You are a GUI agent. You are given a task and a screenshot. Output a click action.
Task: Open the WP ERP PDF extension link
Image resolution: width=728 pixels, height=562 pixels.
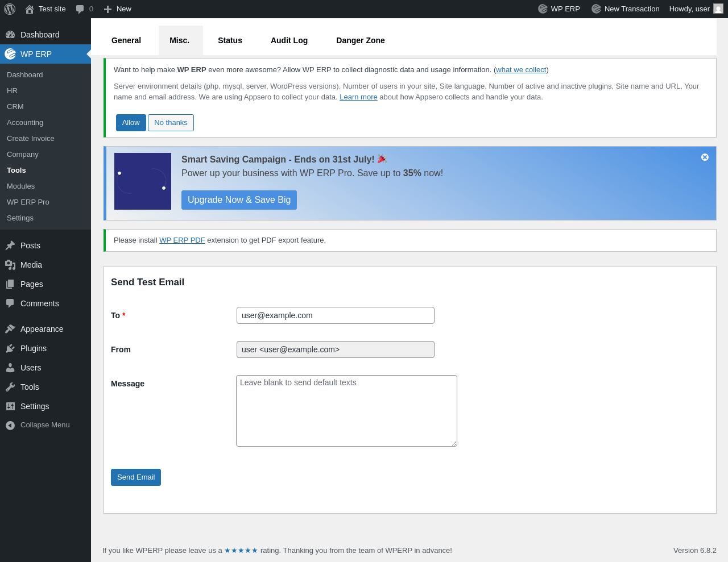(x=182, y=240)
